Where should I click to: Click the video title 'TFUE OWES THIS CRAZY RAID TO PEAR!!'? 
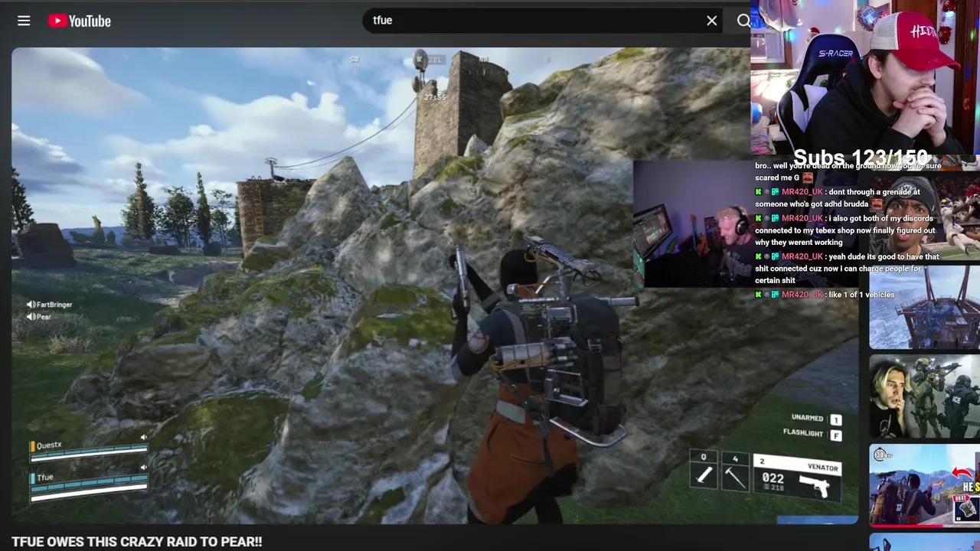coord(137,542)
